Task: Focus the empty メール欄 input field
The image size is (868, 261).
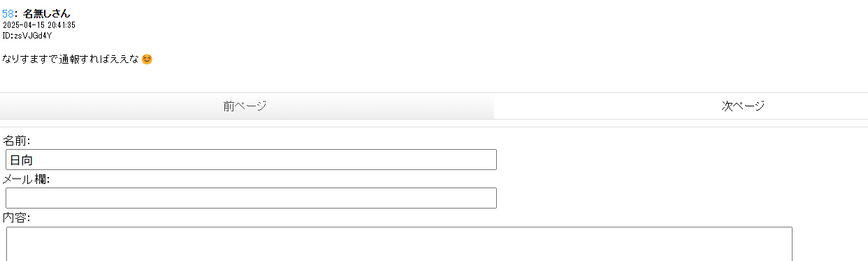Action: (251, 198)
